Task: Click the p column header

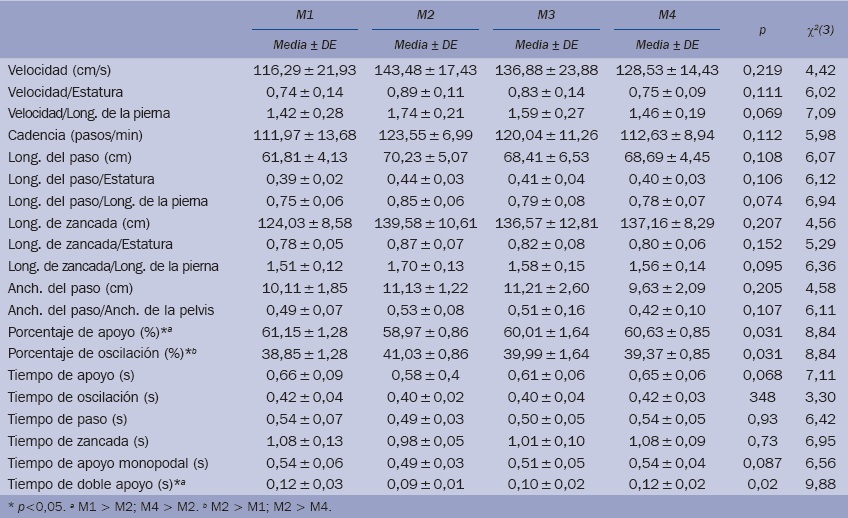Action: pos(762,32)
